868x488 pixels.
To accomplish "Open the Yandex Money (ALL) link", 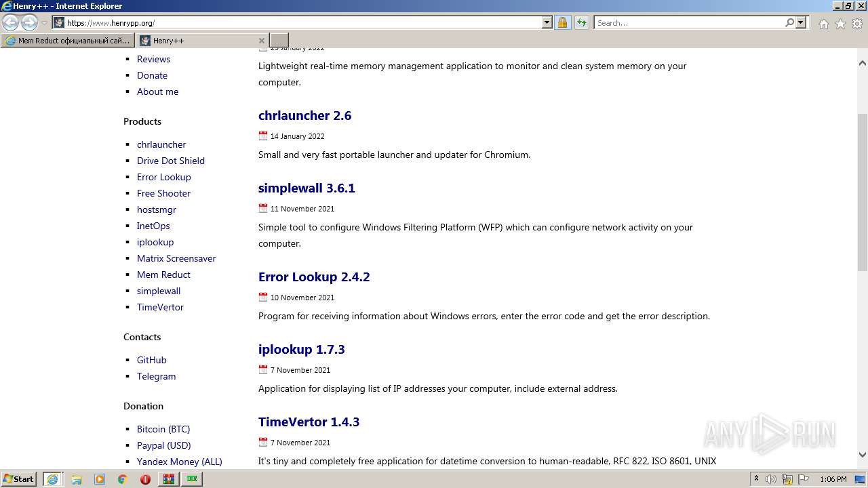I will 179,462.
